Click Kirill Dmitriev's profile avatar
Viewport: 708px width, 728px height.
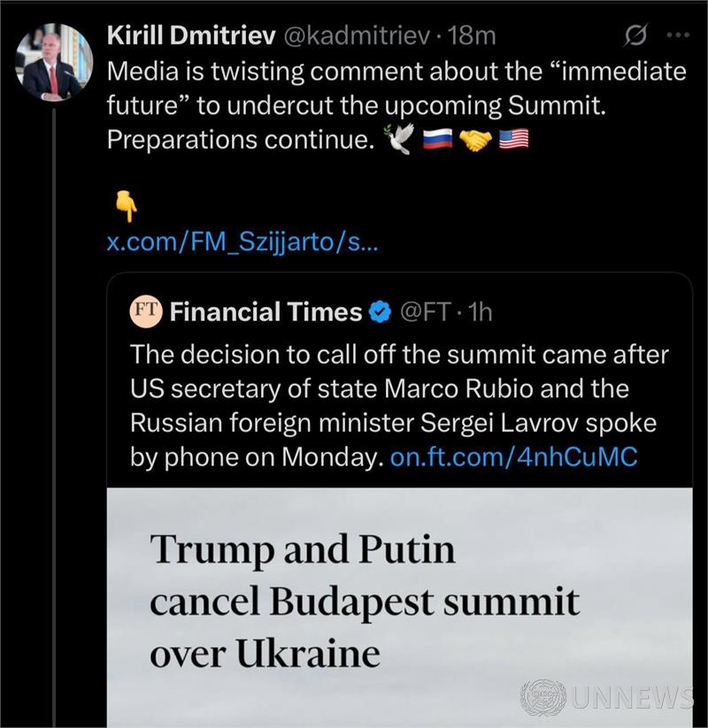click(54, 62)
